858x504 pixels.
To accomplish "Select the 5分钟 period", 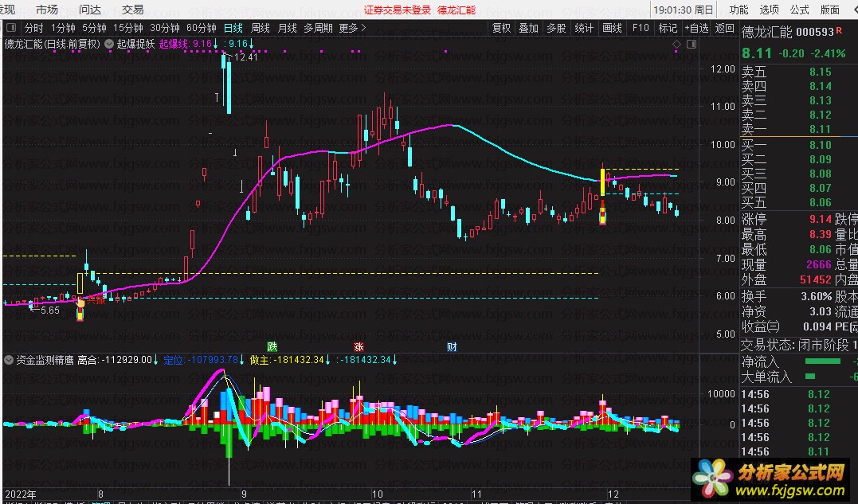I will (94, 27).
